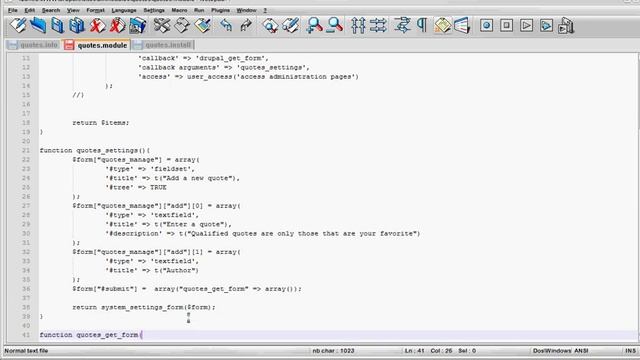The width and height of the screenshot is (640, 360).
Task: Click 'Ln : 41' position in status bar
Action: 415,351
